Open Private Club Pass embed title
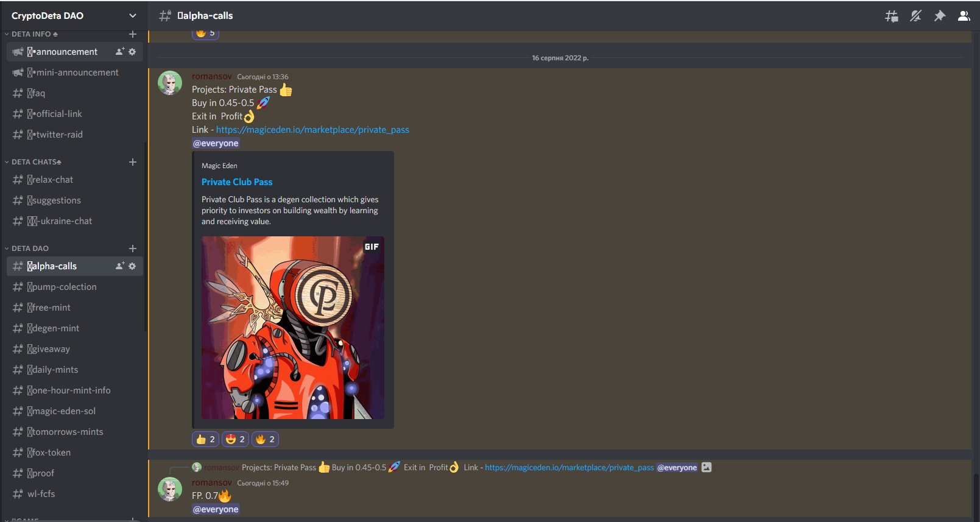Image resolution: width=980 pixels, height=522 pixels. point(237,182)
